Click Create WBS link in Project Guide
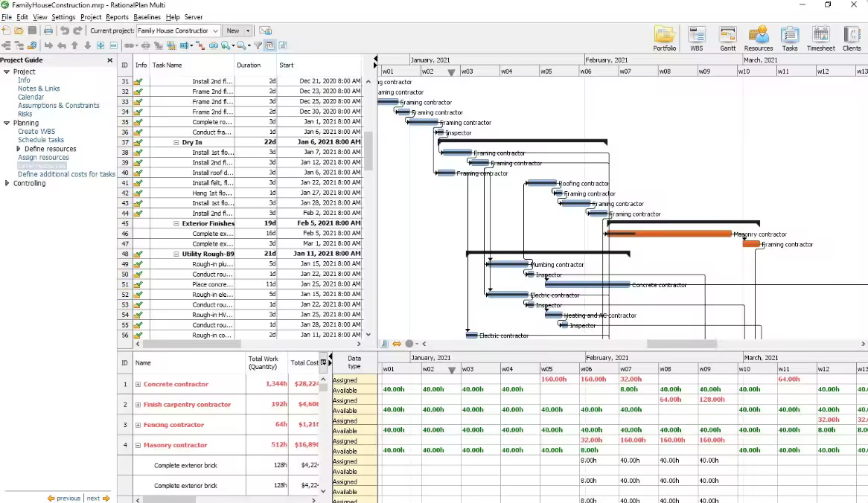This screenshot has width=868, height=503. [36, 132]
